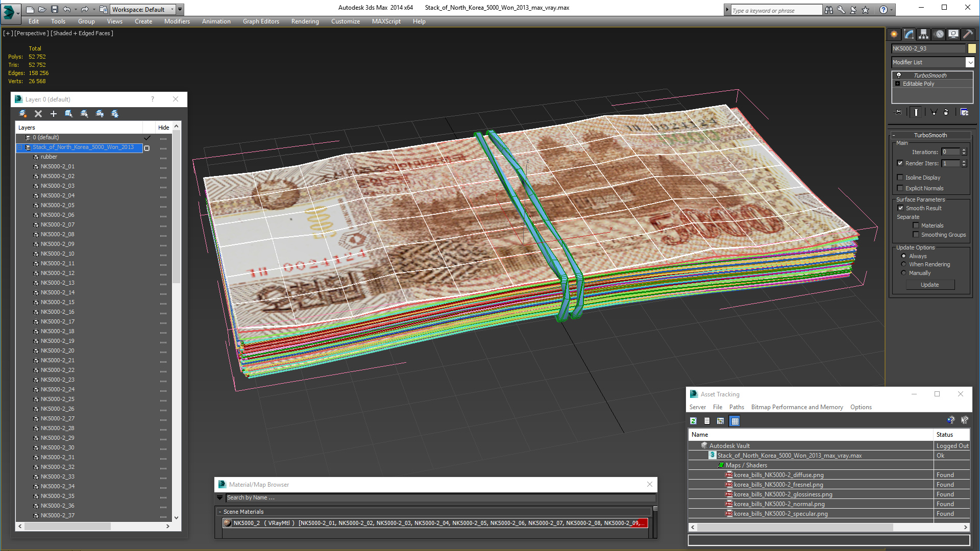Click Table View icon in Asset Tracking

pyautogui.click(x=735, y=421)
